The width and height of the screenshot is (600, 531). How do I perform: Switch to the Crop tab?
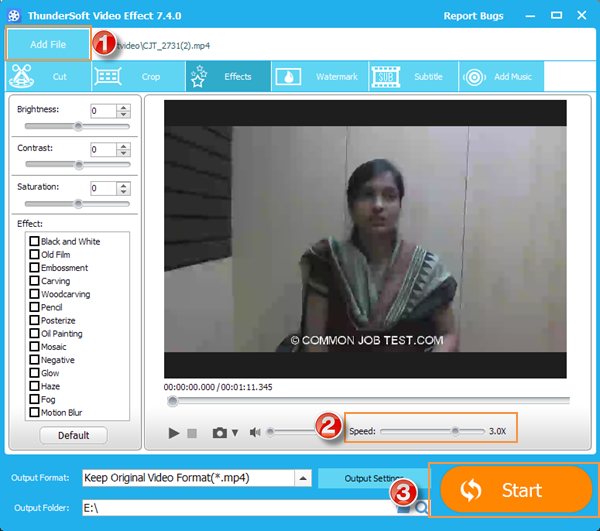[x=137, y=77]
